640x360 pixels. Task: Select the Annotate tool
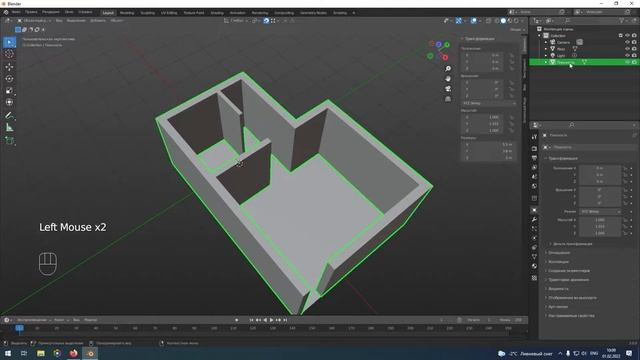[x=9, y=116]
